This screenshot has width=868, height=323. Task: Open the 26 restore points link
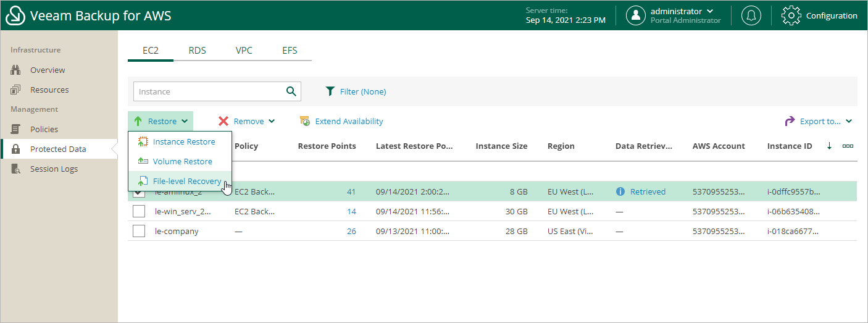tap(351, 232)
